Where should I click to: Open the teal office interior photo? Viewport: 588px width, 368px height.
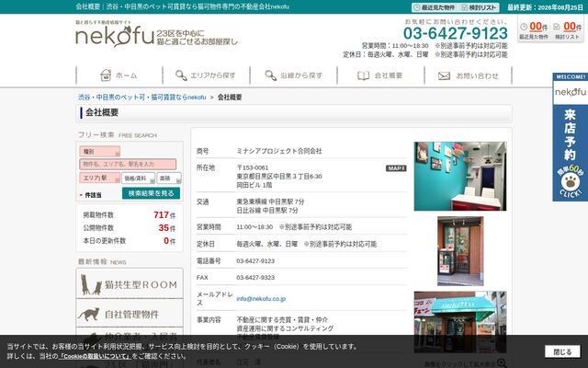pos(460,176)
